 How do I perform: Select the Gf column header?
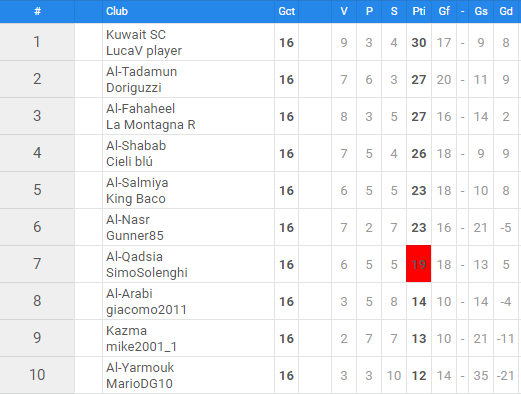coord(444,11)
